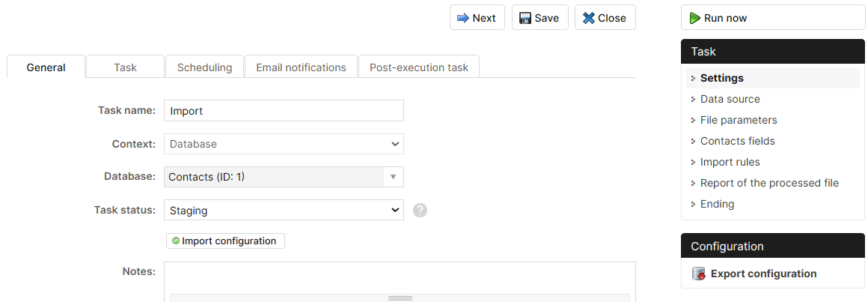
Task: Click the floppy disk Save icon
Action: tap(525, 18)
